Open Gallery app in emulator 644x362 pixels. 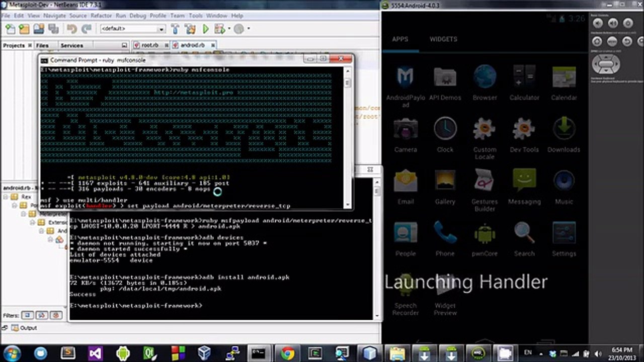(445, 188)
